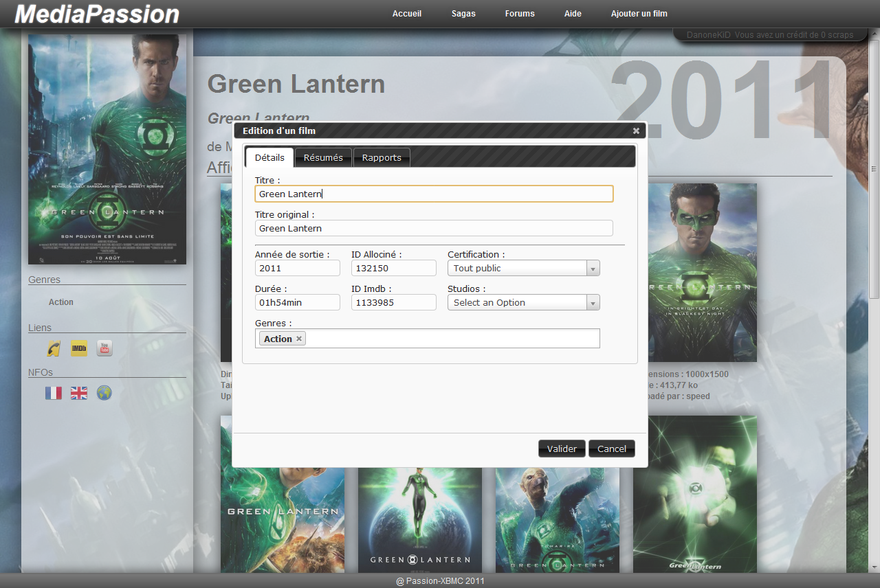Click the Cancel button
880x588 pixels.
click(612, 449)
